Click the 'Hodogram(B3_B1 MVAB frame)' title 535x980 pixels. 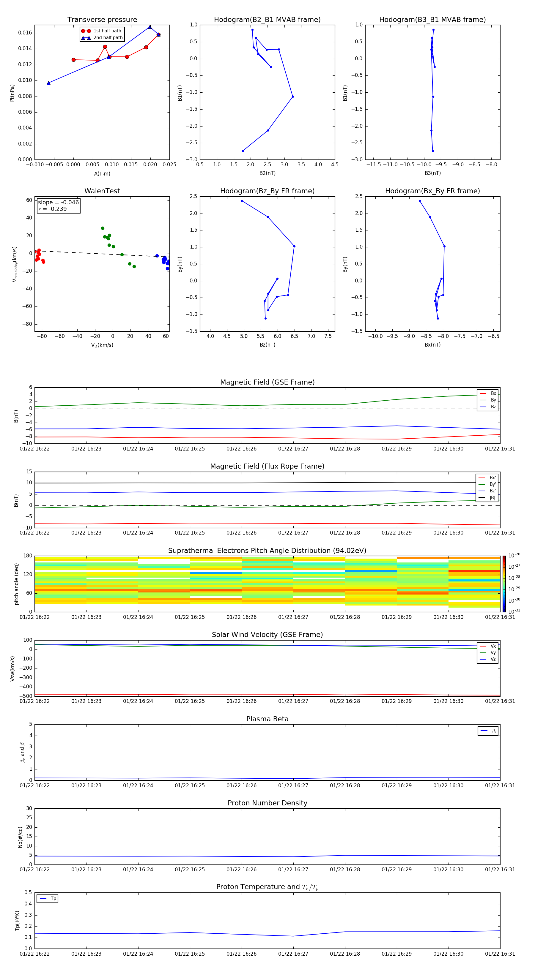click(432, 20)
